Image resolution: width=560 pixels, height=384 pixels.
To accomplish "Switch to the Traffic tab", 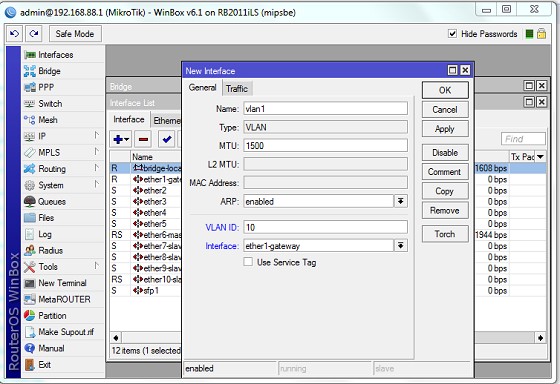I will click(x=237, y=89).
